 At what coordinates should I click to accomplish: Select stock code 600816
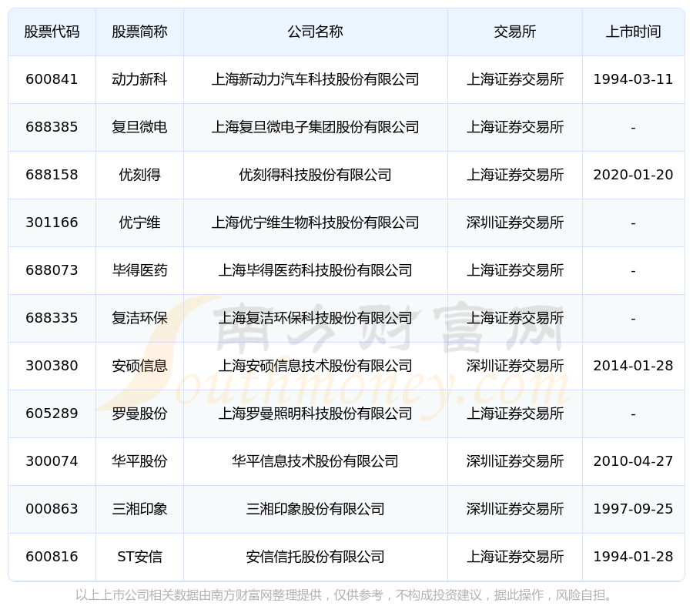point(52,557)
